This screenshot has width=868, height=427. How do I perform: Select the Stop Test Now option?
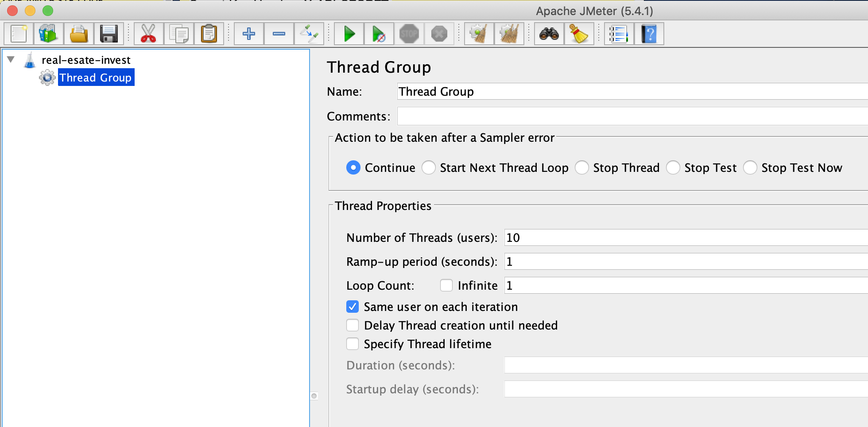point(750,167)
